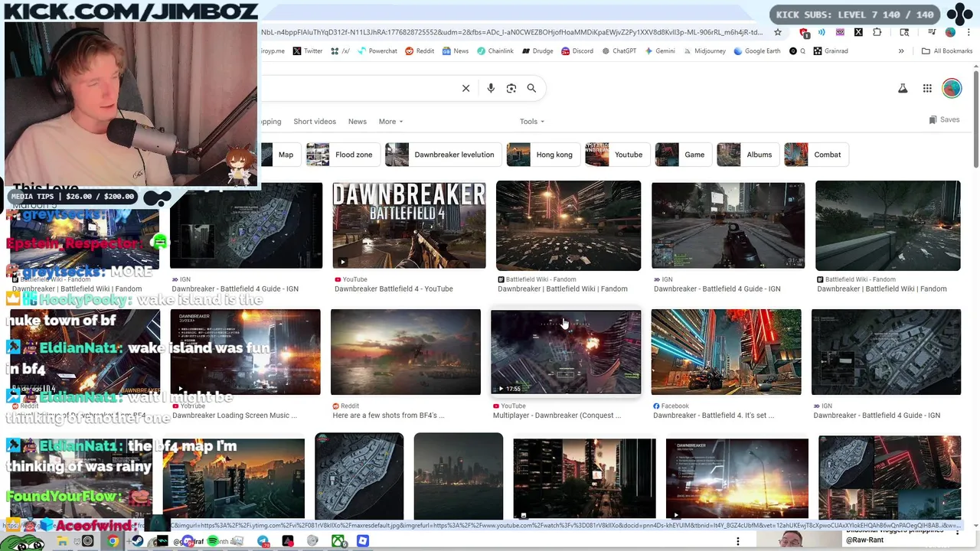
Task: Open Steam from the taskbar
Action: tap(138, 541)
